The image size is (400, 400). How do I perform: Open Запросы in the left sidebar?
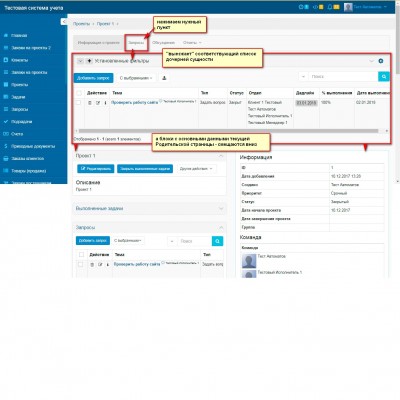point(20,110)
